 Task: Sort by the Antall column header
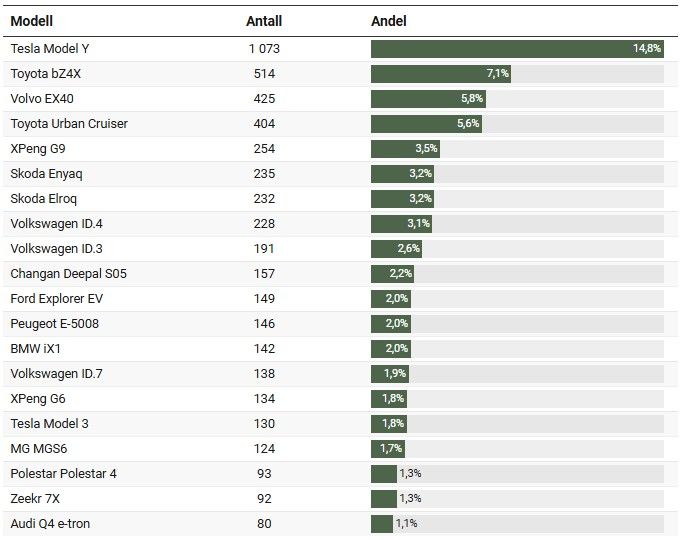click(264, 21)
